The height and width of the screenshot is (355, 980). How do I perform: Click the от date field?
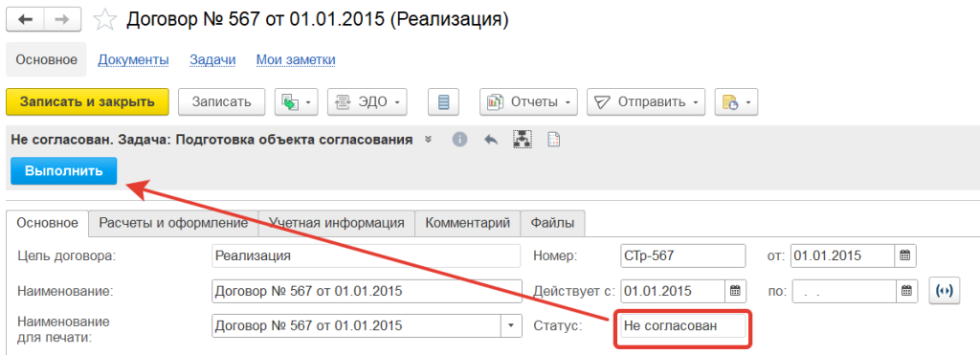[842, 255]
